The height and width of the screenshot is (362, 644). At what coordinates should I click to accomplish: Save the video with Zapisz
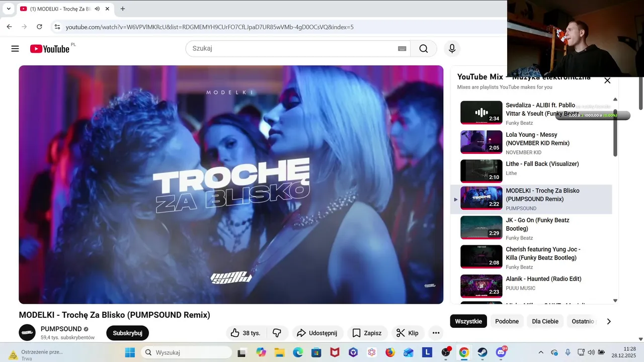coord(367,333)
